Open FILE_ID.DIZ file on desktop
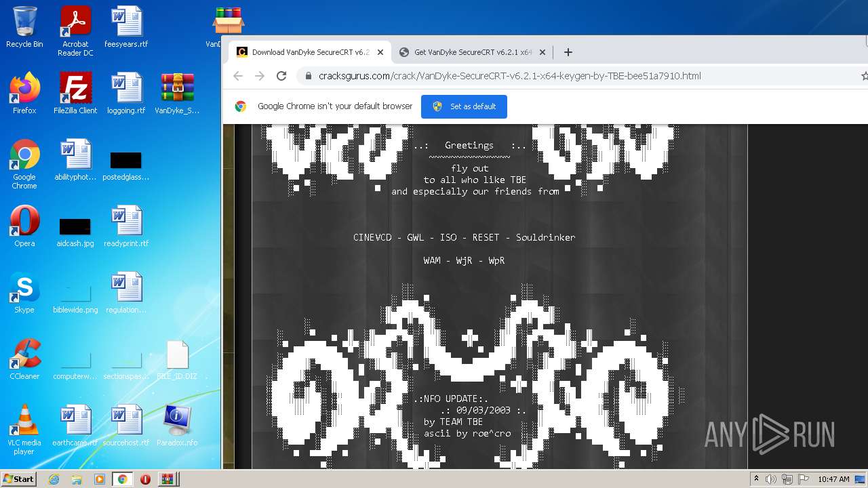Viewport: 868px width, 488px height. [177, 359]
